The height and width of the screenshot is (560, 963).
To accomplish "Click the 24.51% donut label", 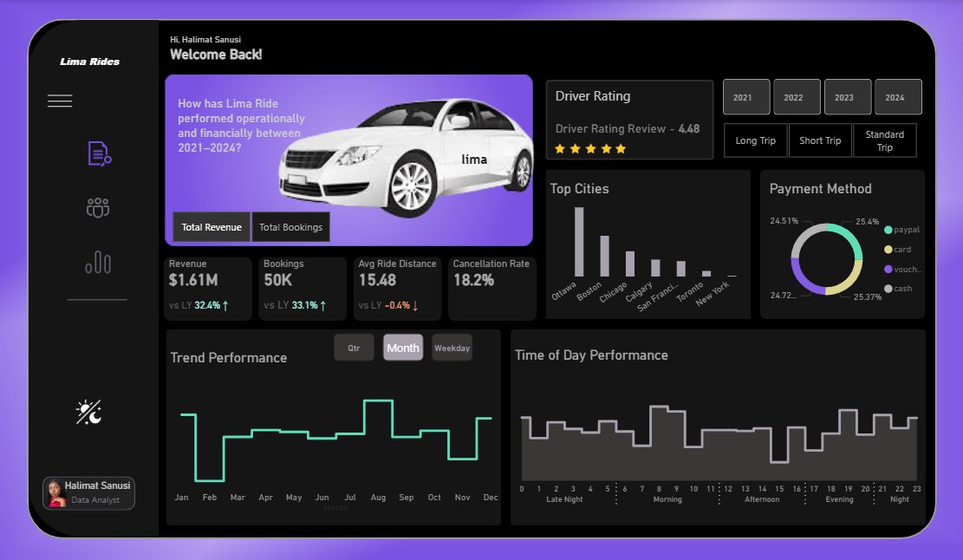I will click(784, 220).
